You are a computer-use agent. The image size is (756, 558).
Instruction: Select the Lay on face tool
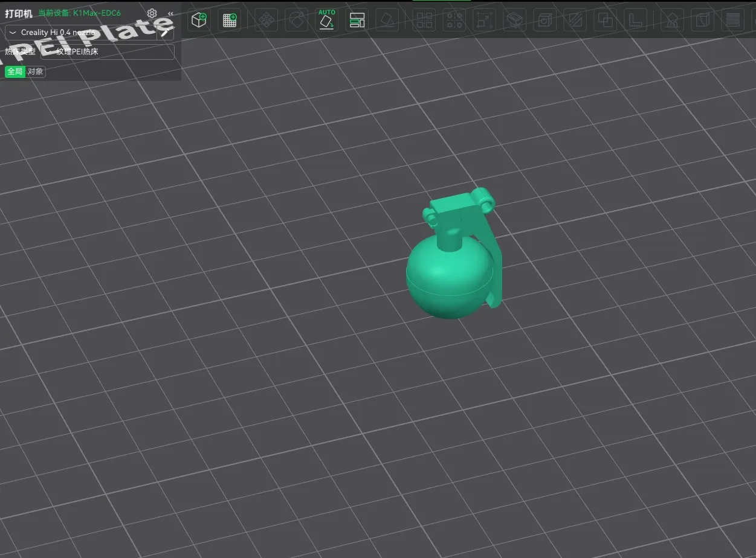(x=387, y=20)
